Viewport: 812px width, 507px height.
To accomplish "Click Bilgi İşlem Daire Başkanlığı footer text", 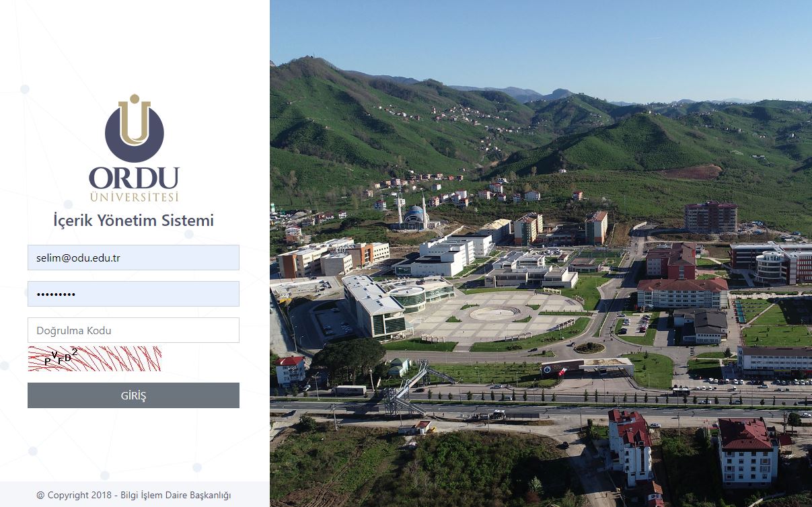I will pyautogui.click(x=176, y=496).
